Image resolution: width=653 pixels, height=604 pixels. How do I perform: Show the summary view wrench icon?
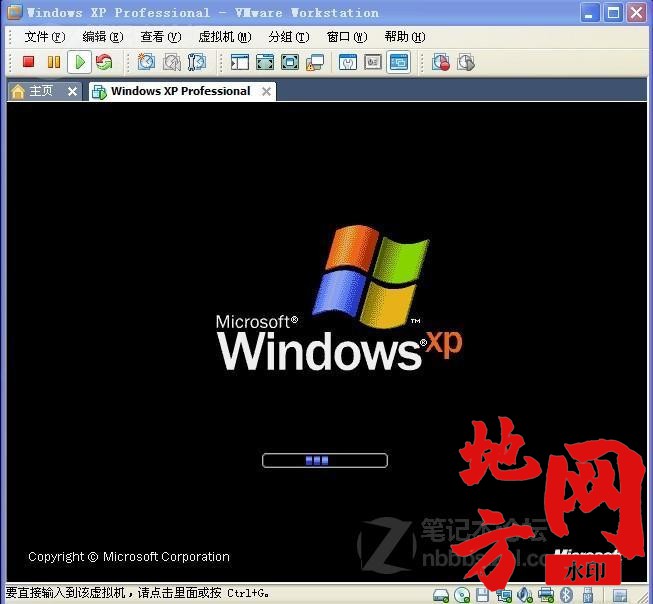coord(348,62)
